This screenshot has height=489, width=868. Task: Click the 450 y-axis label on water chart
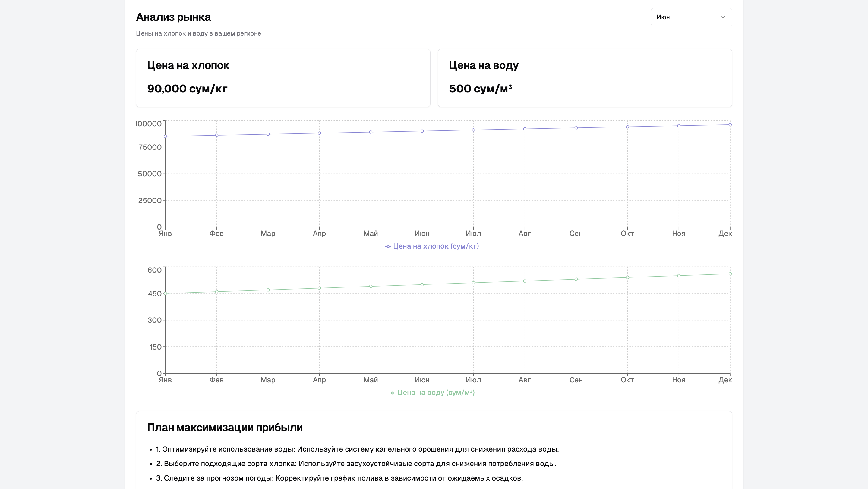(x=155, y=294)
